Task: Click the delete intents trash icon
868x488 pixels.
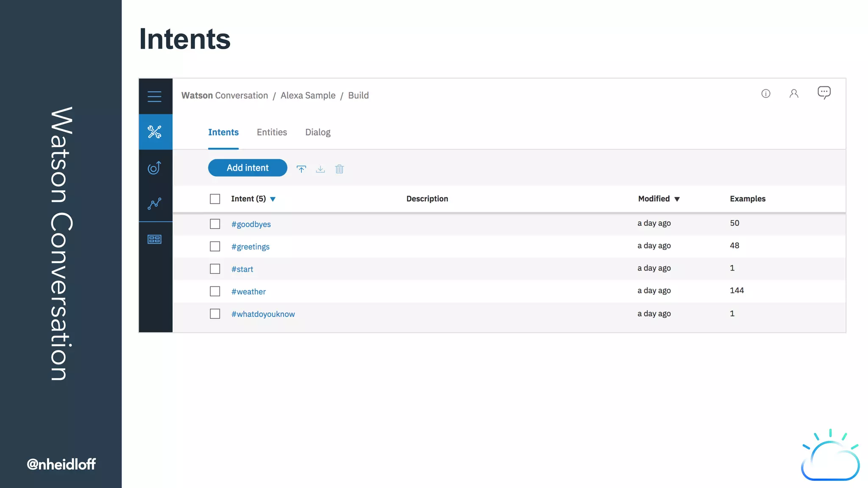Action: point(339,169)
